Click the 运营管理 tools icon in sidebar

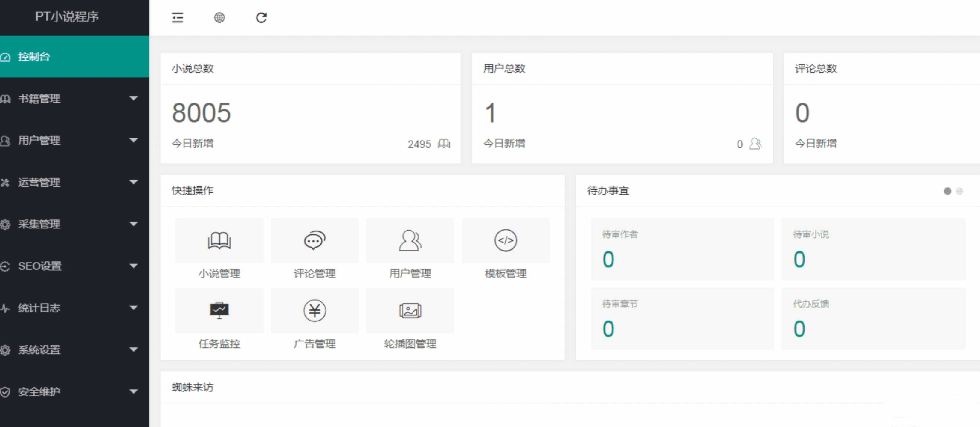(x=5, y=183)
